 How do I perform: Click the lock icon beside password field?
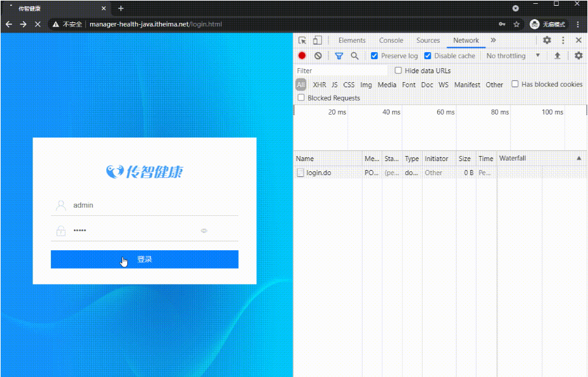click(x=60, y=231)
